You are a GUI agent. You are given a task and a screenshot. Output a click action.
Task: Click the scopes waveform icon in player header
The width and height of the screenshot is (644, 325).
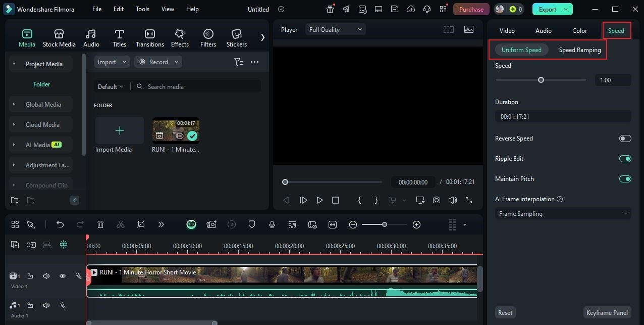pos(469,29)
